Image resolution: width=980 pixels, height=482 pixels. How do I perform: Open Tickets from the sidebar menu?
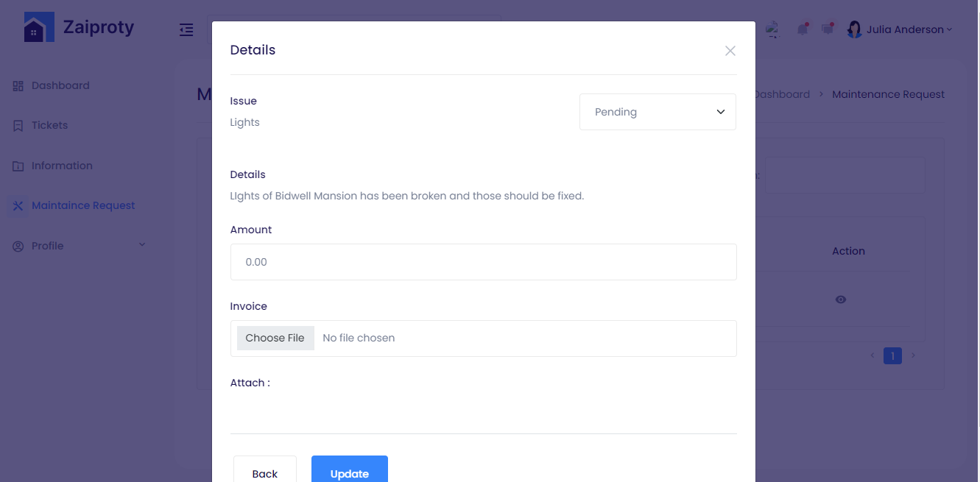49,126
